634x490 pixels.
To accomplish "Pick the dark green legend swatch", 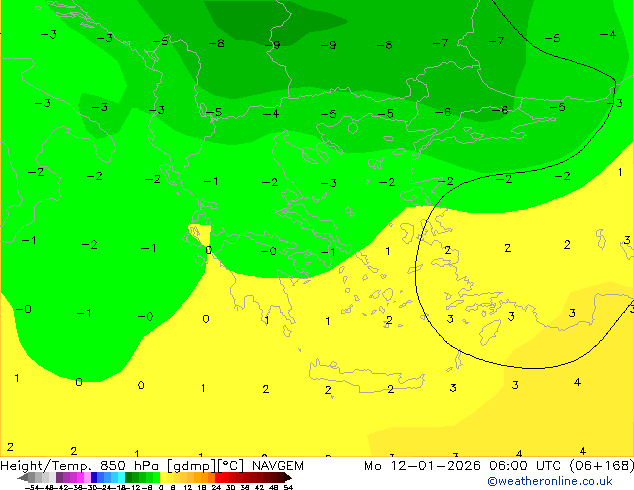I will (129, 477).
